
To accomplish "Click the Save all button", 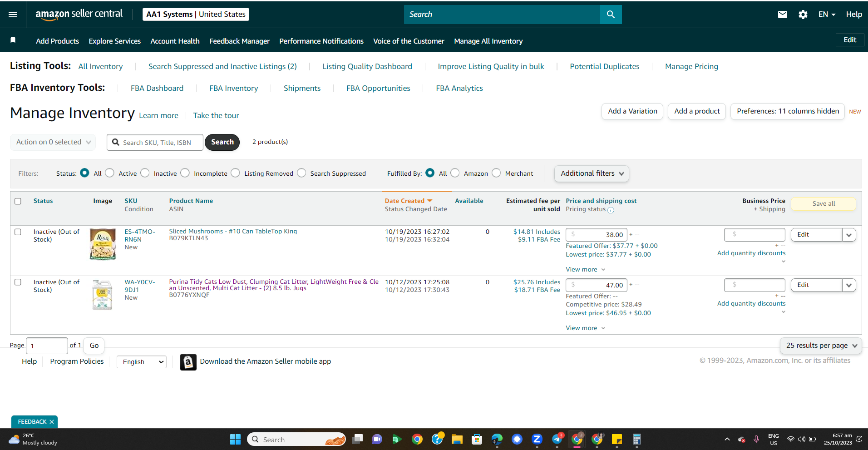I will (x=824, y=203).
